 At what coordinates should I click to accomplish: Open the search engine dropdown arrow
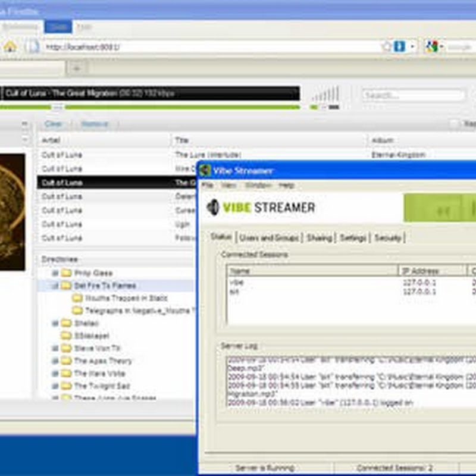coord(441,47)
